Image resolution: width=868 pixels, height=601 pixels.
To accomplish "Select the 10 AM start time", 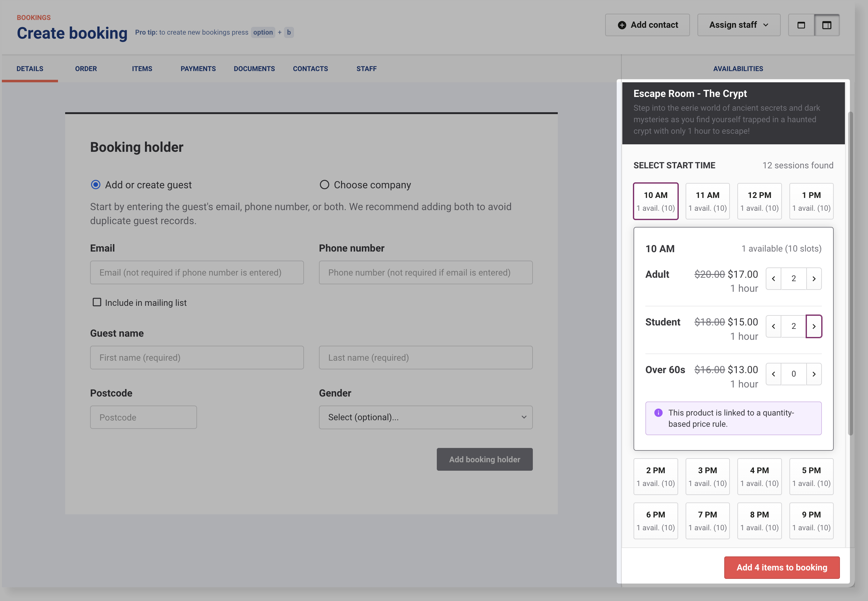I will click(656, 201).
